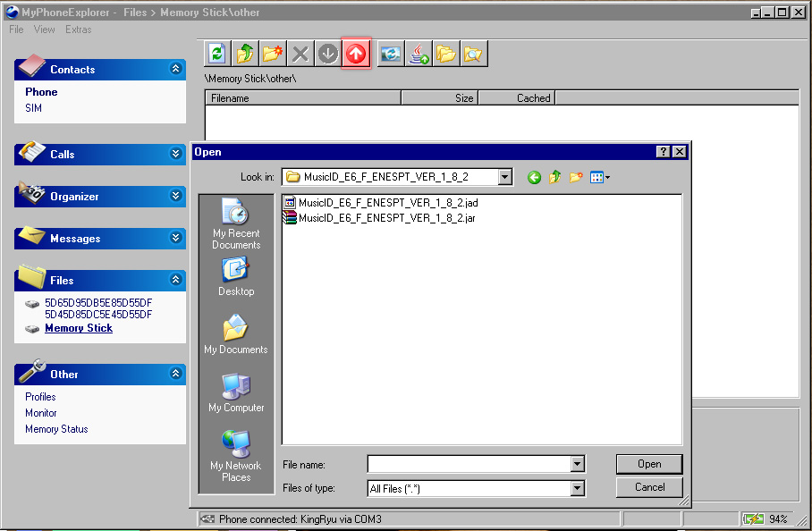Click the Java install toolbar icon
This screenshot has width=812, height=531.
pyautogui.click(x=418, y=55)
